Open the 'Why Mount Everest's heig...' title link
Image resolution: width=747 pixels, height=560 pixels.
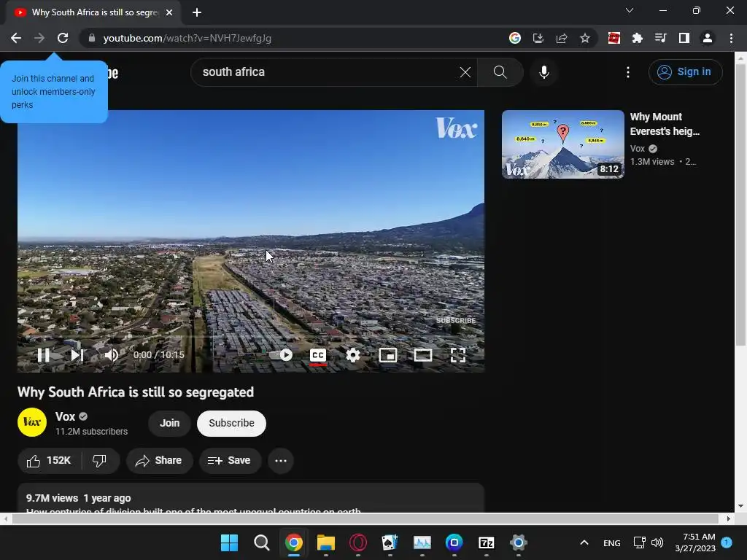(x=665, y=124)
